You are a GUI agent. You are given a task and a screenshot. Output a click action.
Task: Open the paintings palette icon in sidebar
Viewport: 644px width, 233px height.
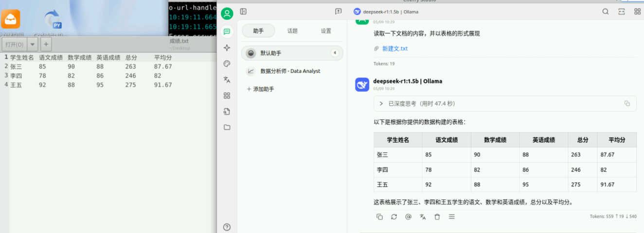227,64
